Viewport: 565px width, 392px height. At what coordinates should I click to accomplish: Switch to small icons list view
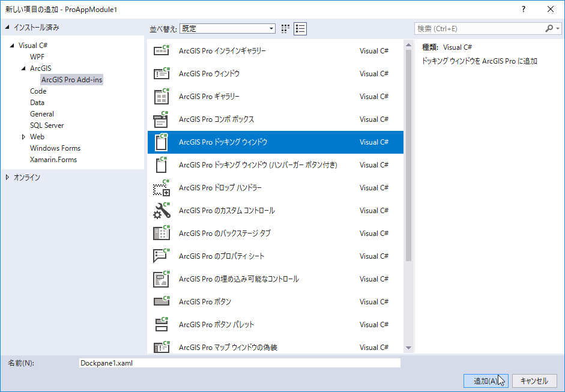(x=300, y=29)
